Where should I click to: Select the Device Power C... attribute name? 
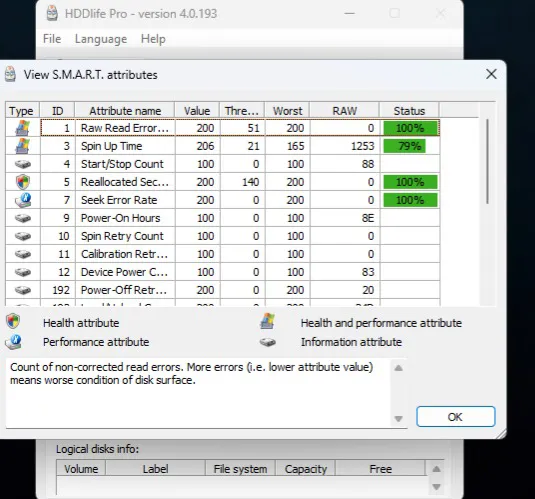coord(124,272)
